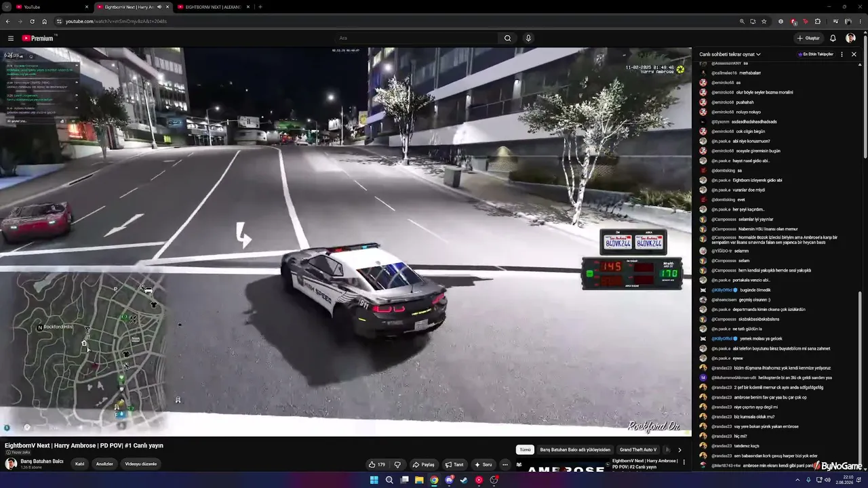Click the video title text

tap(84, 446)
